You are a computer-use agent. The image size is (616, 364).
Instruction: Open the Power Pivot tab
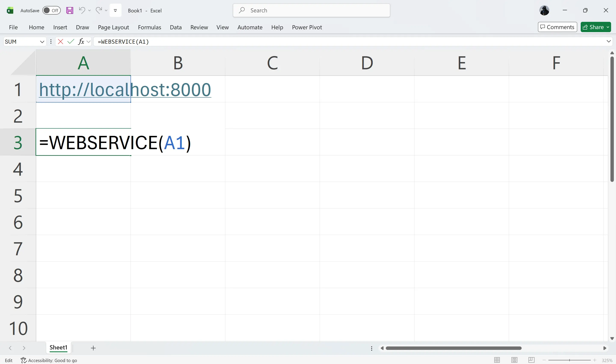coord(307,27)
